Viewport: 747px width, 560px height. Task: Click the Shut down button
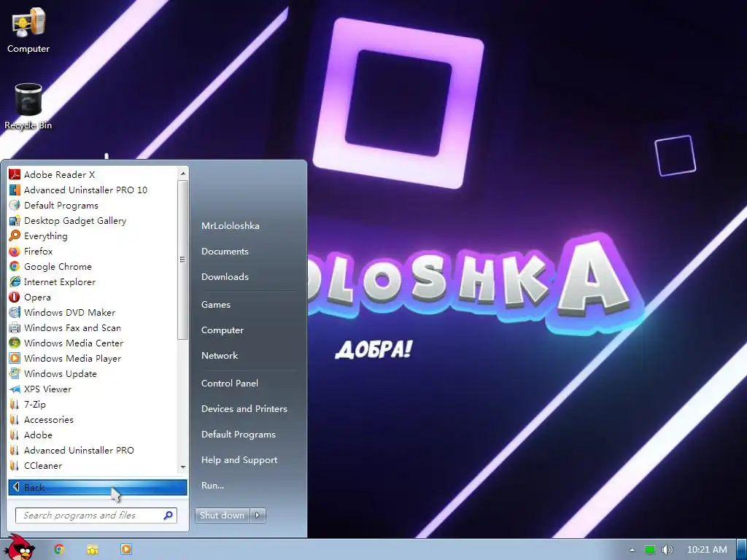[x=222, y=516]
